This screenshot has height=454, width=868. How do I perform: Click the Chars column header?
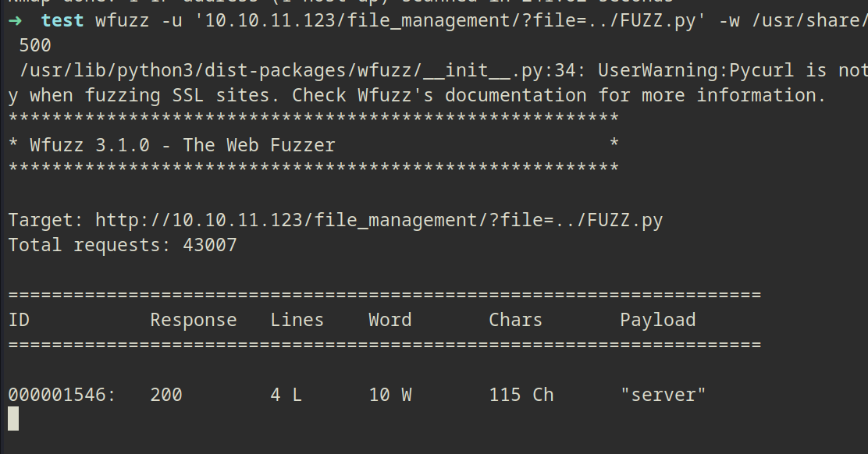click(x=515, y=320)
